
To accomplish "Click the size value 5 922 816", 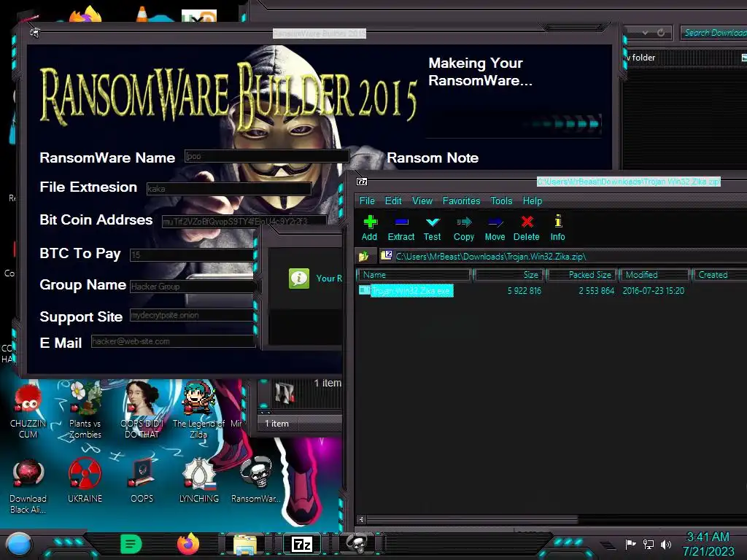I will [524, 291].
